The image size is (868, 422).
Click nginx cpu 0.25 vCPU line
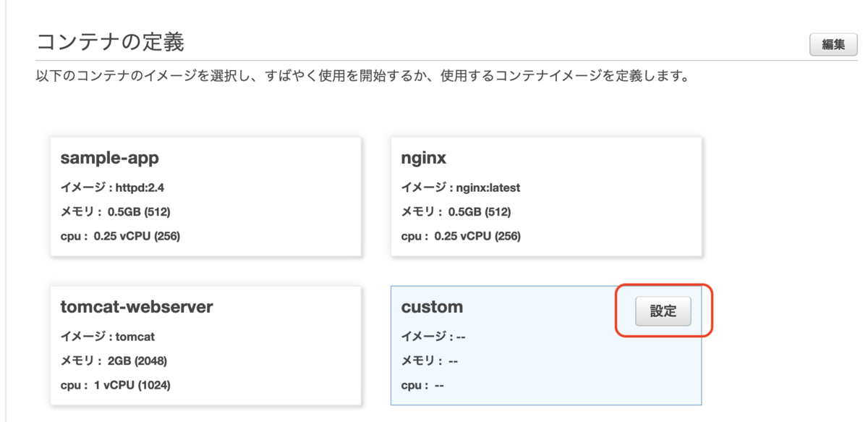(461, 236)
